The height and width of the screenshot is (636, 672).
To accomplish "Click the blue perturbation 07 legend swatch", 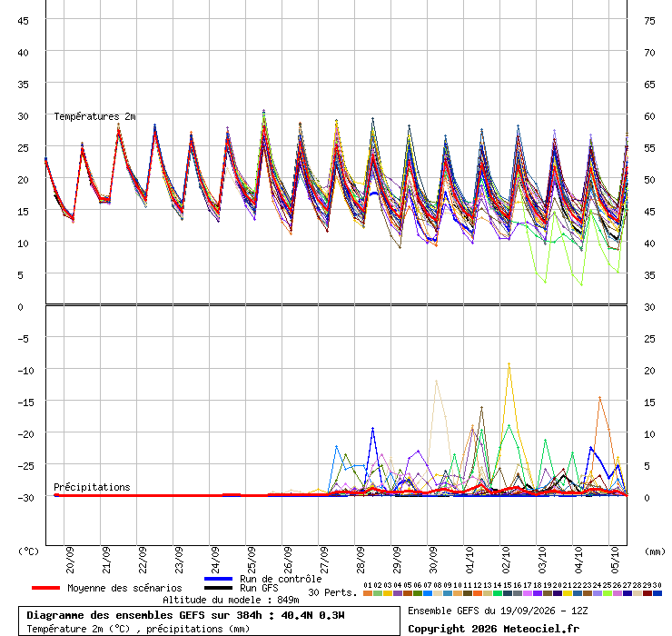I will pyautogui.click(x=428, y=593).
